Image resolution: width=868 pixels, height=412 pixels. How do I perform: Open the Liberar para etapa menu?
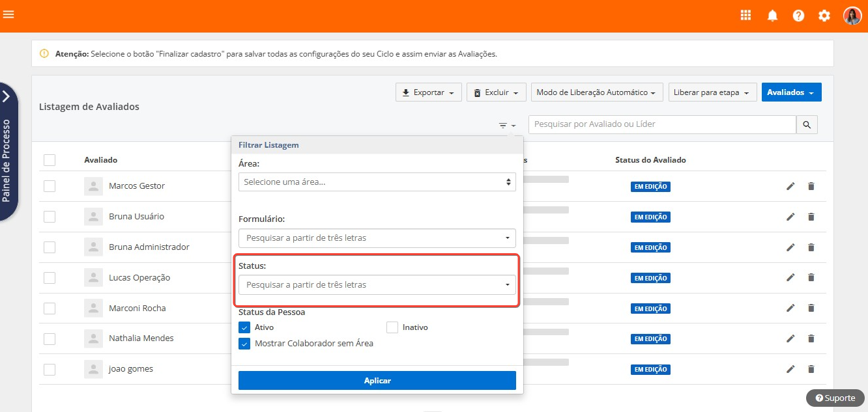tap(711, 92)
